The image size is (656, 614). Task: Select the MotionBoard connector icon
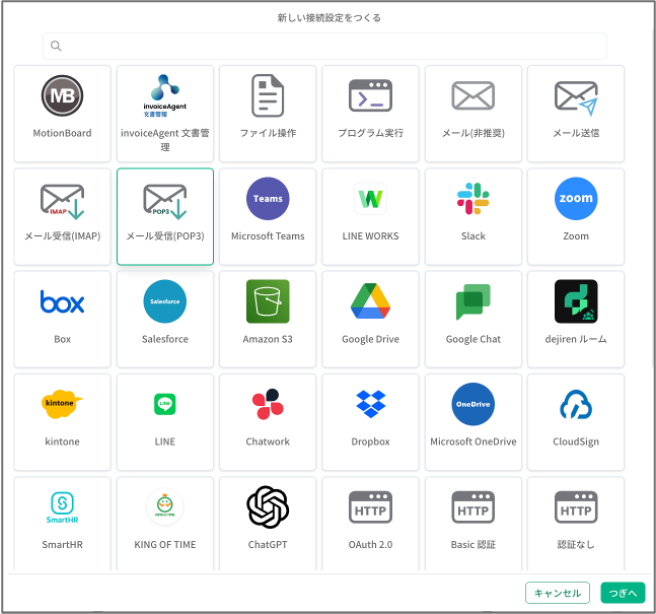point(62,96)
